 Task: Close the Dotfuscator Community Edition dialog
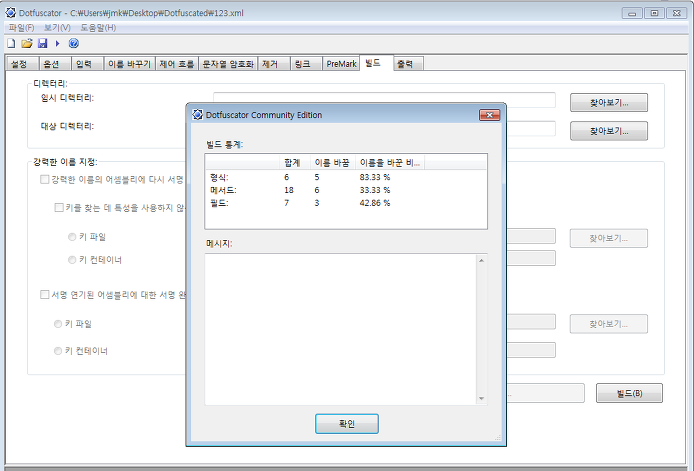point(490,115)
